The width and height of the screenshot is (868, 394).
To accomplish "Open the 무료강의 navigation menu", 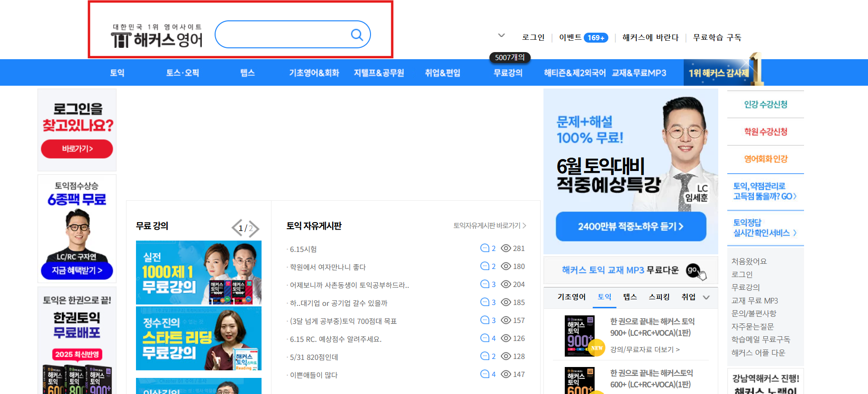I will pyautogui.click(x=508, y=72).
